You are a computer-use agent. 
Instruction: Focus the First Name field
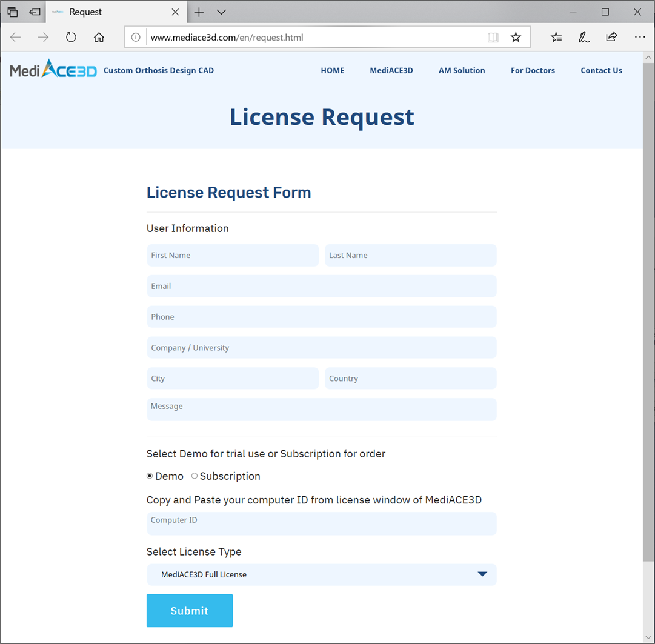(233, 255)
